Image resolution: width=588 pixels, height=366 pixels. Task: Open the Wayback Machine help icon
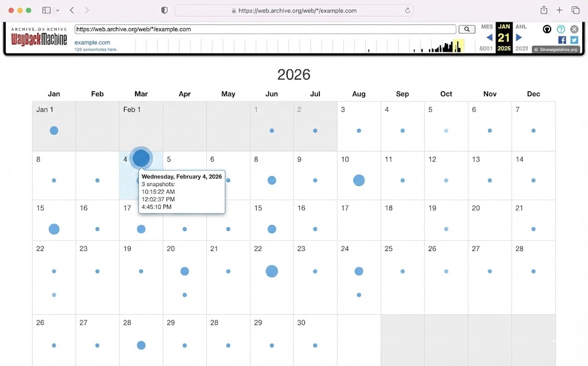pyautogui.click(x=561, y=29)
